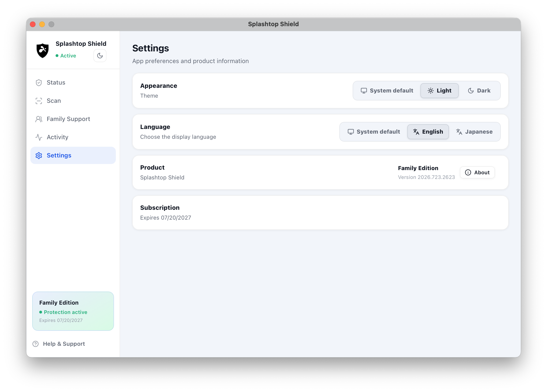Click the Version 2026.723.2623 text

click(x=426, y=177)
